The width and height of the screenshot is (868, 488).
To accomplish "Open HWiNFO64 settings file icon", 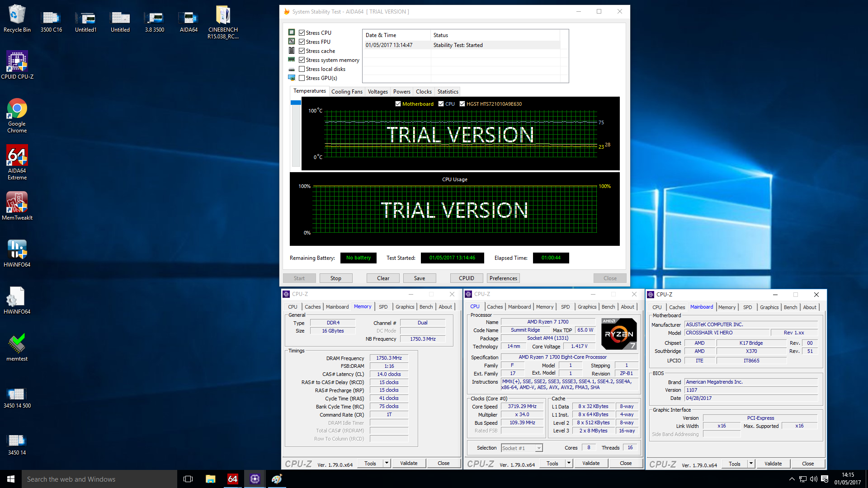I will [17, 300].
